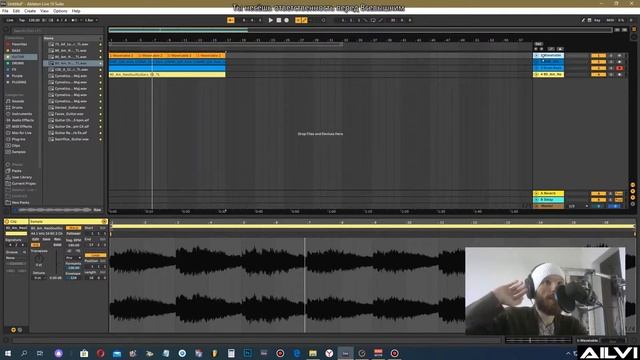Start playback with the transport Play button
This screenshot has height=360, width=640.
[270, 20]
